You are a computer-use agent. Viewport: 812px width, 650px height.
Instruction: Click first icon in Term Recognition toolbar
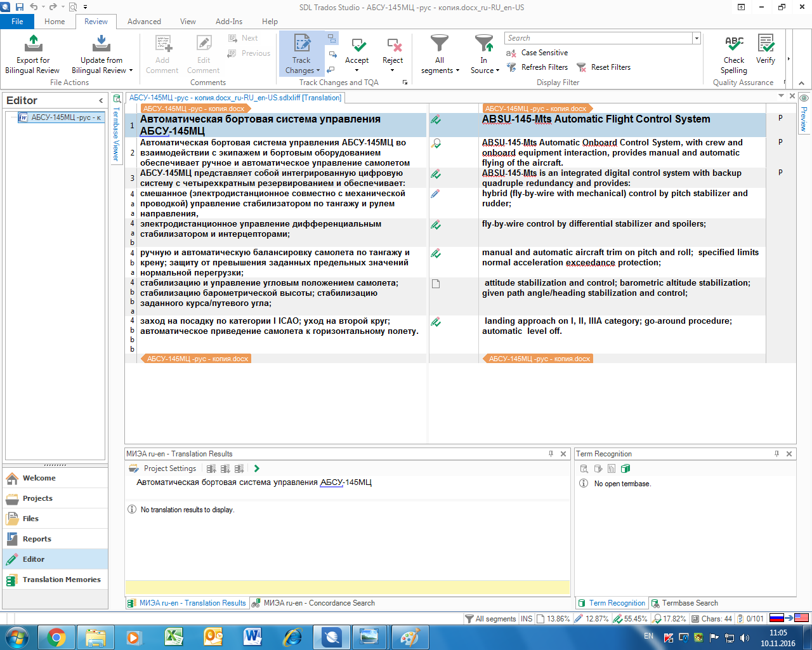[x=584, y=468]
